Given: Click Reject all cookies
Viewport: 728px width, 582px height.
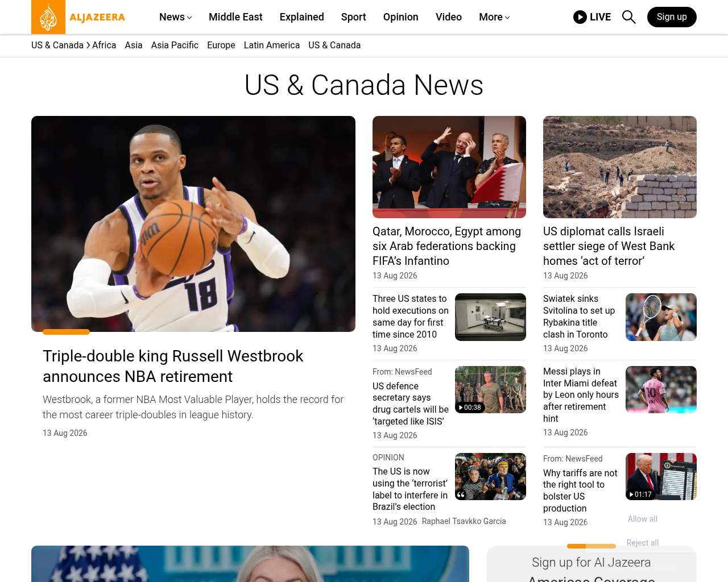Looking at the screenshot, I should click(x=643, y=543).
